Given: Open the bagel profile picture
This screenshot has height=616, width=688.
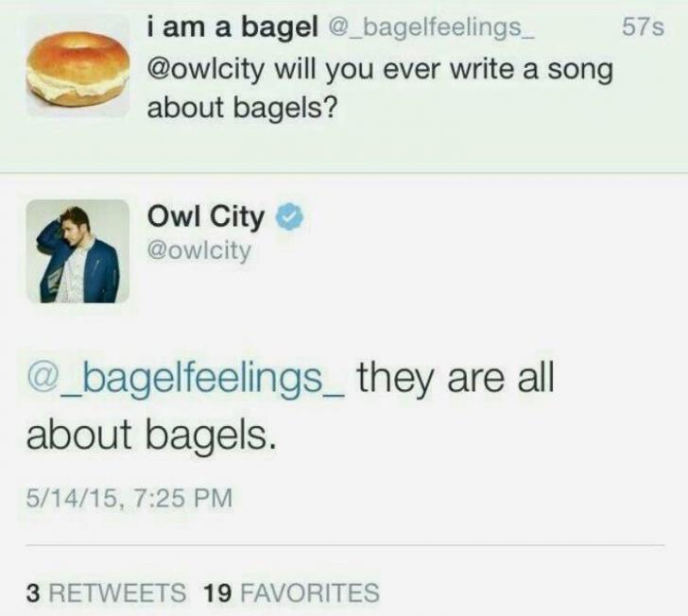Looking at the screenshot, I should point(77,67).
